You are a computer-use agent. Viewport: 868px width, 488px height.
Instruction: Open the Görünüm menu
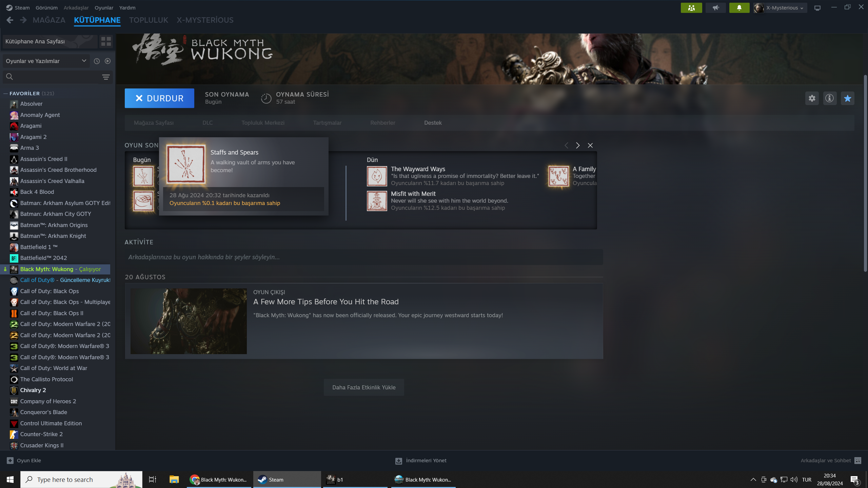(x=46, y=7)
